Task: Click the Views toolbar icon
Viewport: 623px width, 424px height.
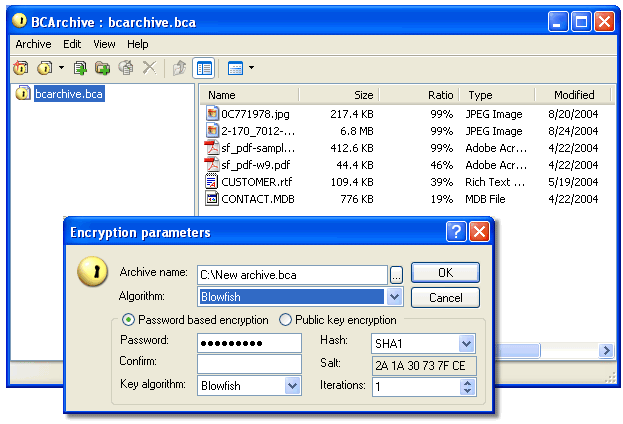Action: click(235, 68)
